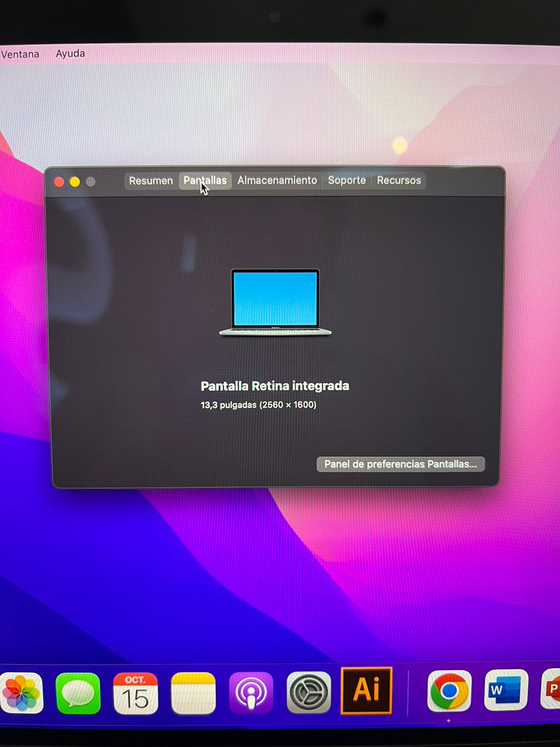This screenshot has width=560, height=747.
Task: Select the Pantallas tab
Action: click(205, 181)
